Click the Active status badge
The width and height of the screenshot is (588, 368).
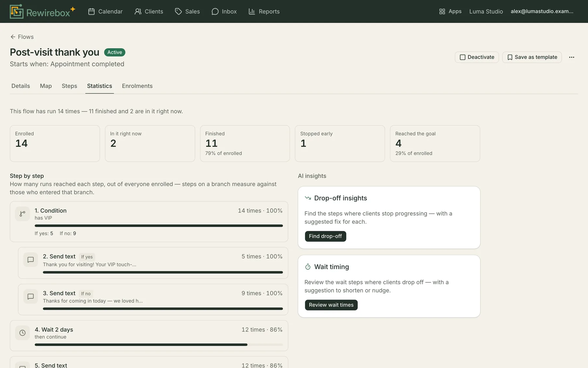point(115,52)
